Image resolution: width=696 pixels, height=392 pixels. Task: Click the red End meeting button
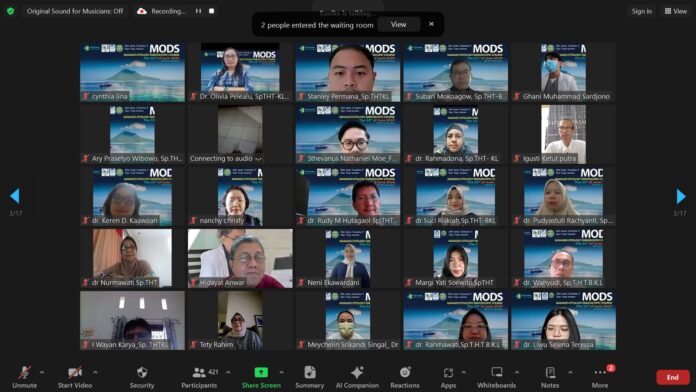pos(672,377)
